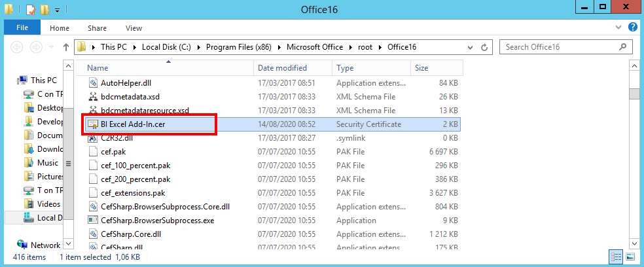Click the Up arrow to go to the parent folder
Viewport: 644px width, 267px height.
click(x=66, y=47)
